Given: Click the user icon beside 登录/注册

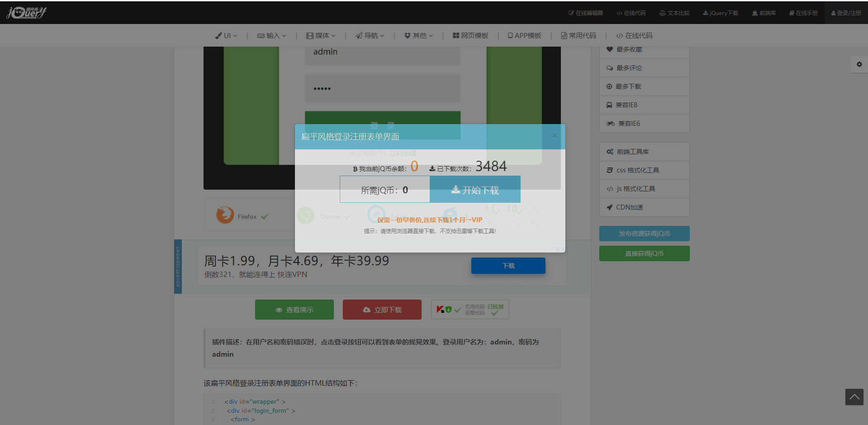Looking at the screenshot, I should coord(833,13).
